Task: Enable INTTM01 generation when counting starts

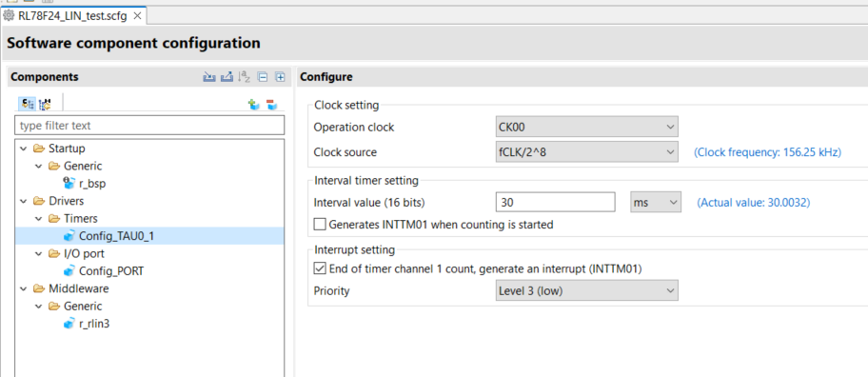Action: 320,225
